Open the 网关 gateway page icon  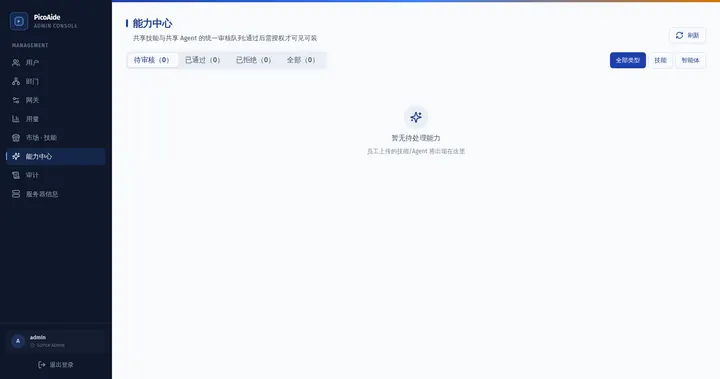pos(16,100)
